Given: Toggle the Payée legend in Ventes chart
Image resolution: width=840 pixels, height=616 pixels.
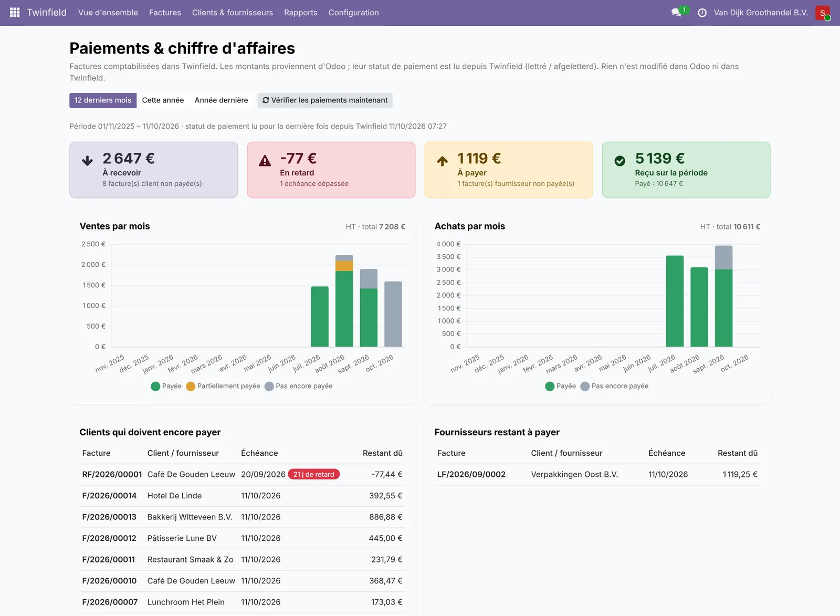Looking at the screenshot, I should (x=166, y=386).
